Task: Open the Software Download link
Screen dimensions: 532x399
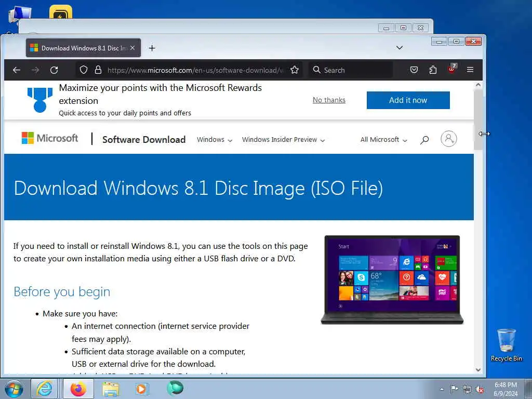Action: [144, 139]
